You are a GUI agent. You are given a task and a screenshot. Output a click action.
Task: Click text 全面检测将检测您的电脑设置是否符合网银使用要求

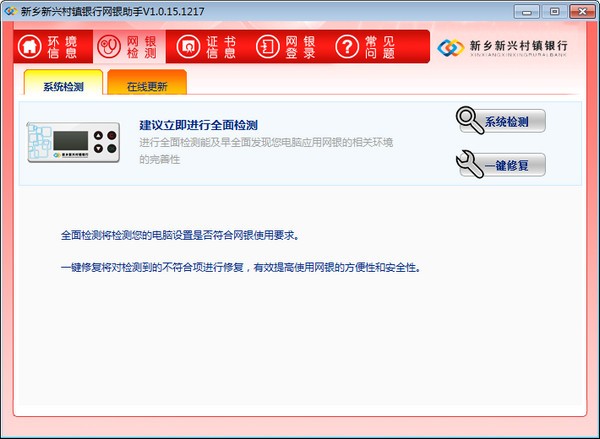(x=180, y=235)
